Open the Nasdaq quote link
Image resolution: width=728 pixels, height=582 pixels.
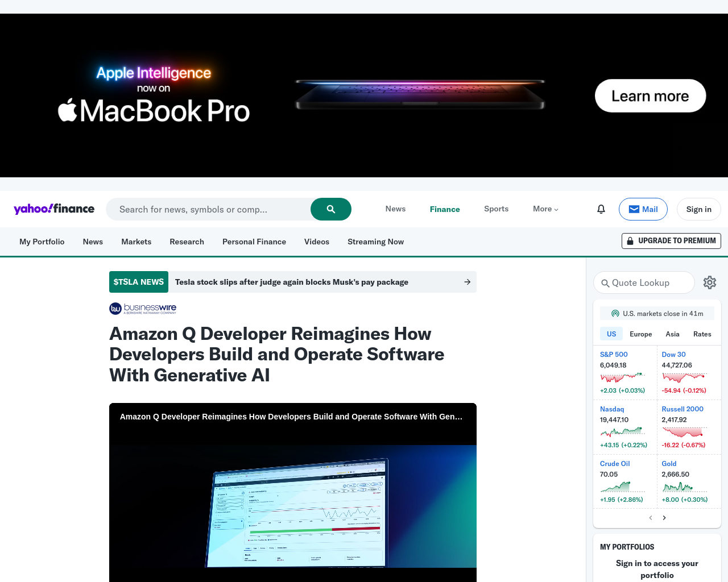pos(612,409)
